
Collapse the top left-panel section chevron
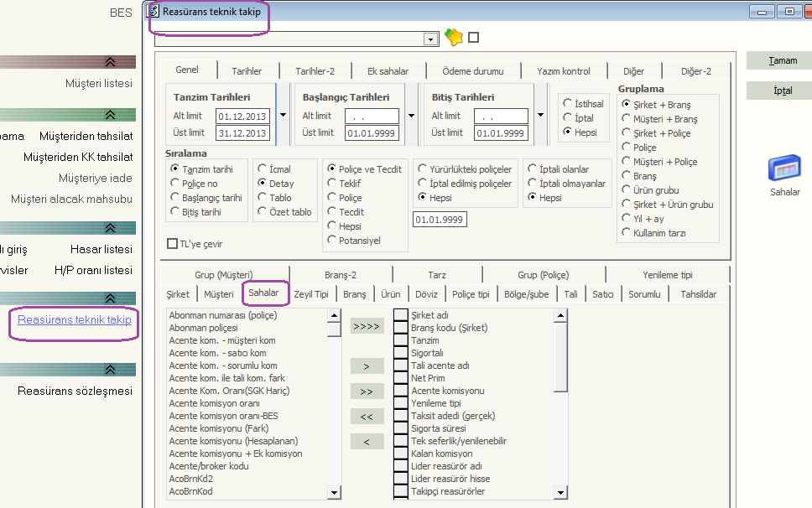(x=110, y=62)
